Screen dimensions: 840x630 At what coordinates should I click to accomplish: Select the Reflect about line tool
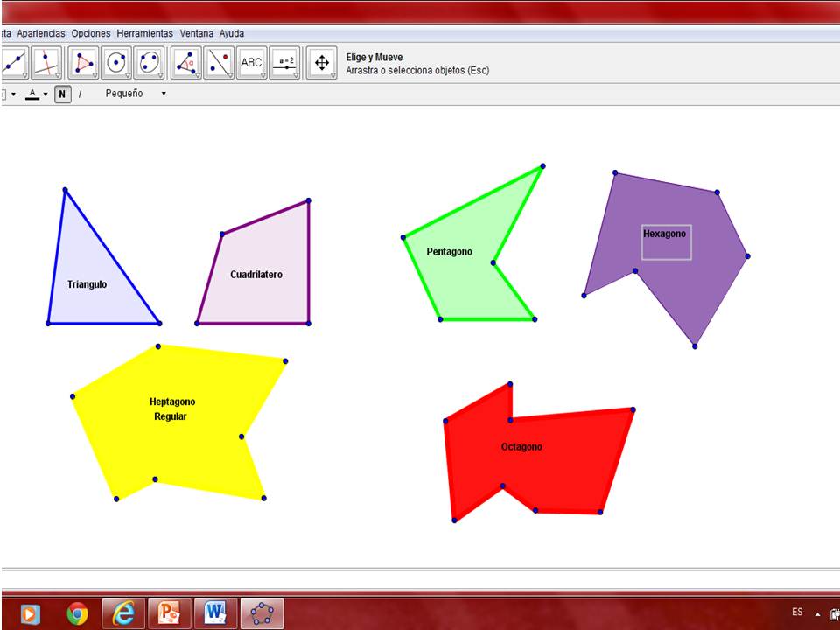pyautogui.click(x=219, y=63)
